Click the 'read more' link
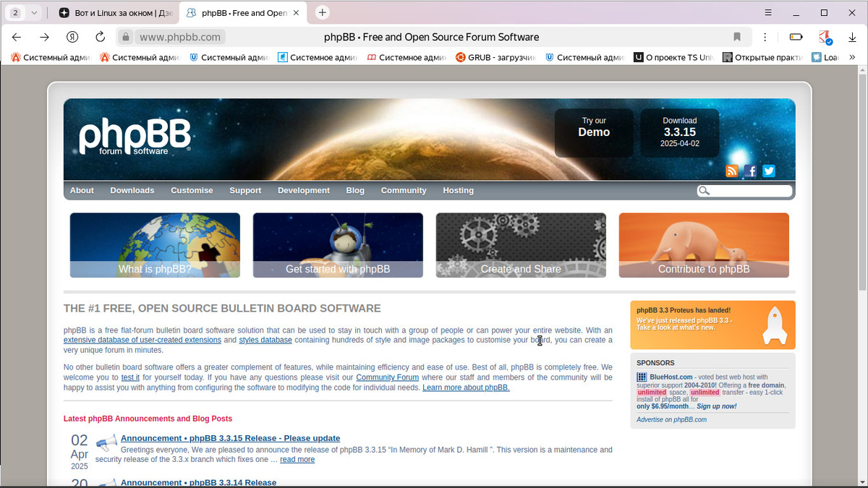 [297, 459]
